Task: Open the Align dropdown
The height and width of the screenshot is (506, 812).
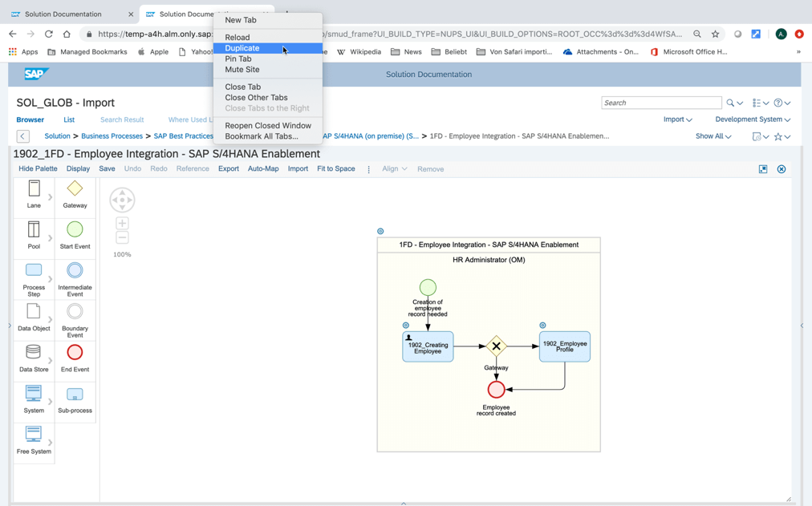Action: click(x=395, y=168)
